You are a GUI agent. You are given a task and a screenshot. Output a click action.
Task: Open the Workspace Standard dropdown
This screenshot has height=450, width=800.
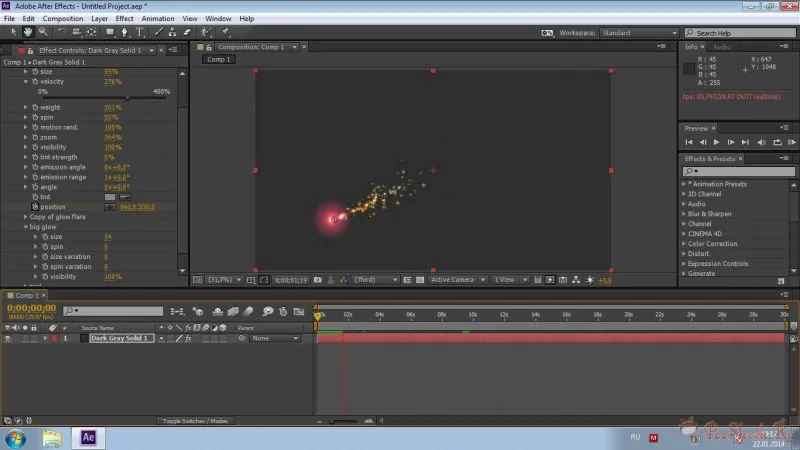coord(639,33)
